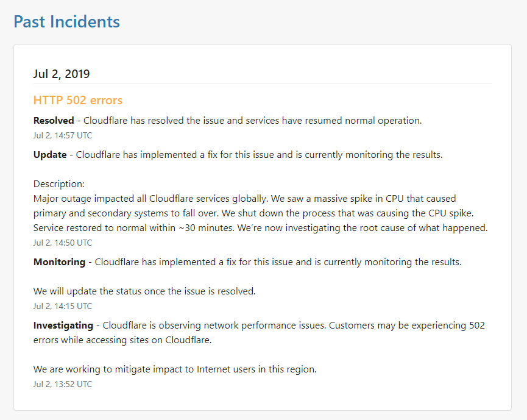Open the HTTP 502 errors incident link
527x420 pixels.
pos(77,100)
